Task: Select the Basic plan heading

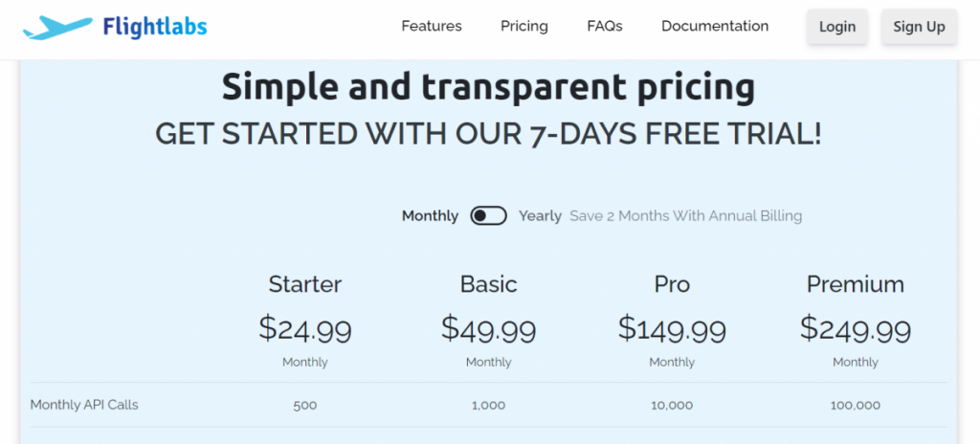Action: click(489, 284)
